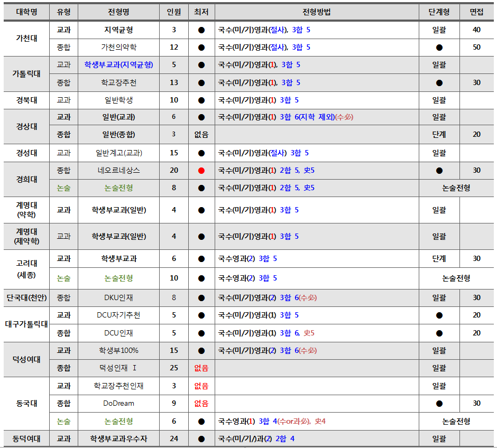Click the quota value 24 for 동덕여대
Image resolution: width=497 pixels, height=448 pixels.
[x=174, y=439]
